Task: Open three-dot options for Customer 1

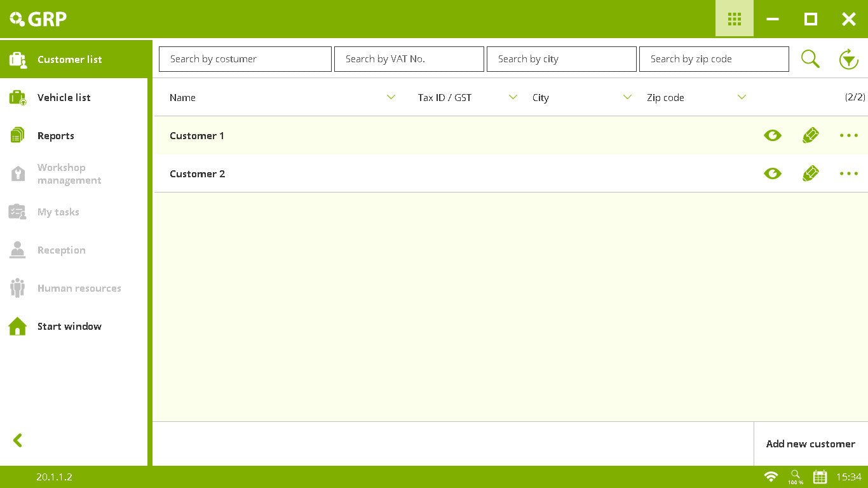Action: pos(848,135)
